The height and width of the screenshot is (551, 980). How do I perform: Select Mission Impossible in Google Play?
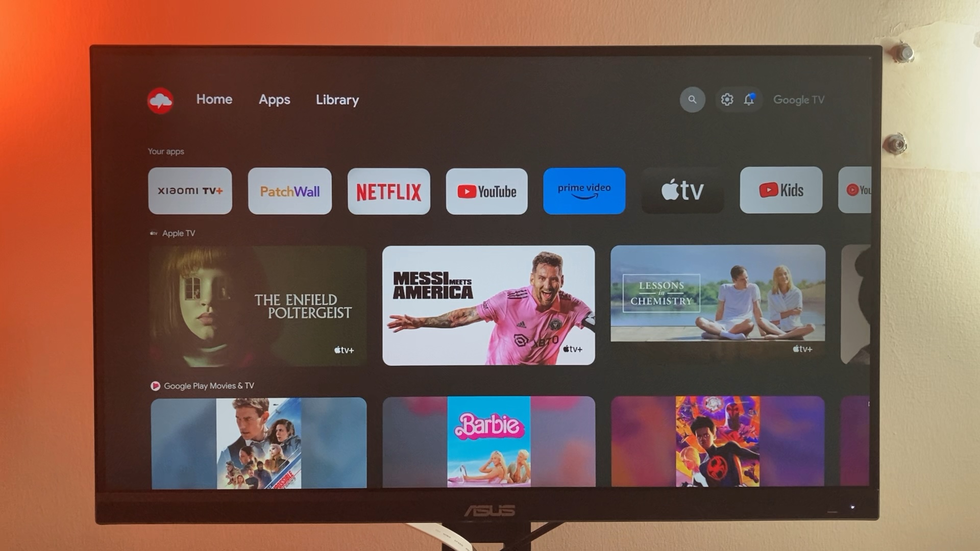point(259,441)
